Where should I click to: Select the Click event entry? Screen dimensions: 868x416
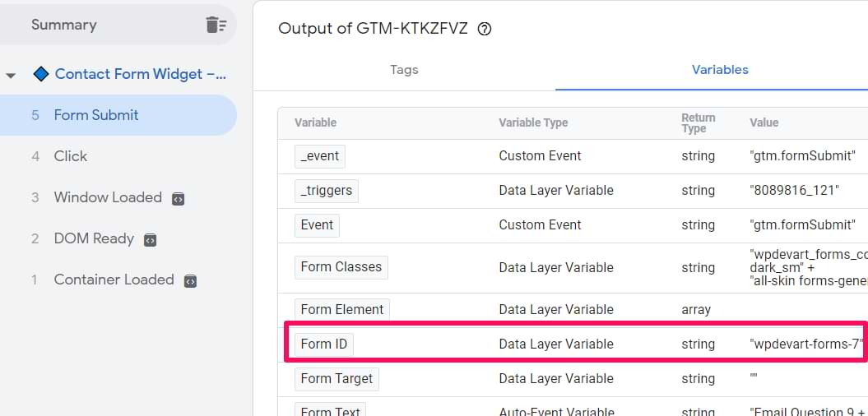point(71,156)
